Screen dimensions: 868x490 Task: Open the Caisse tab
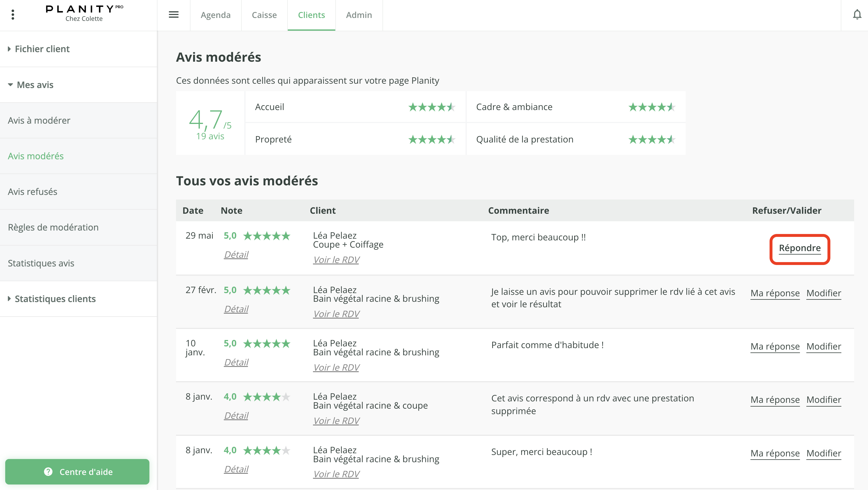[264, 15]
